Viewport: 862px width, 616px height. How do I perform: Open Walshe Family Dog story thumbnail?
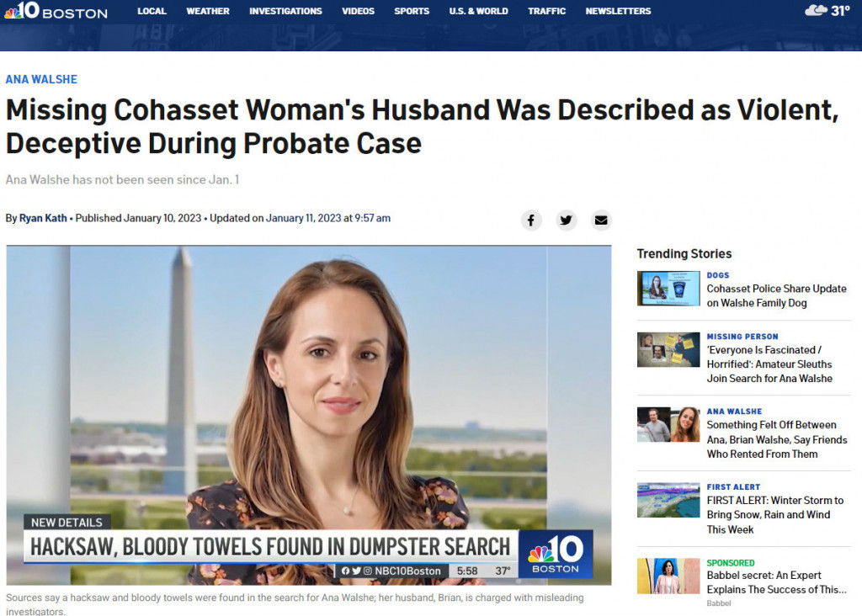click(x=668, y=289)
